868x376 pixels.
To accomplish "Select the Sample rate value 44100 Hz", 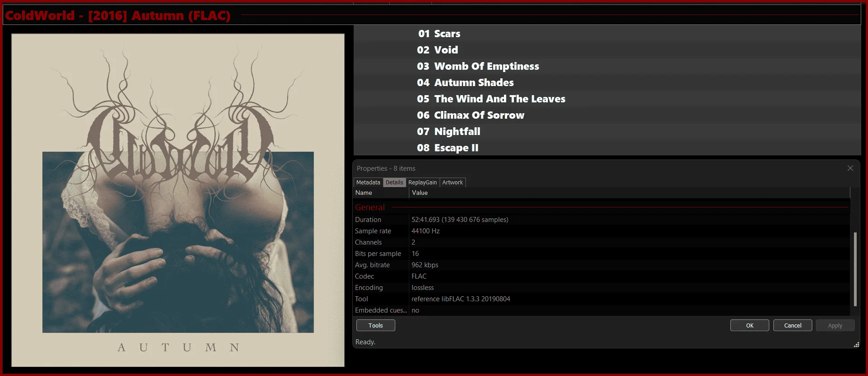I will click(x=426, y=231).
